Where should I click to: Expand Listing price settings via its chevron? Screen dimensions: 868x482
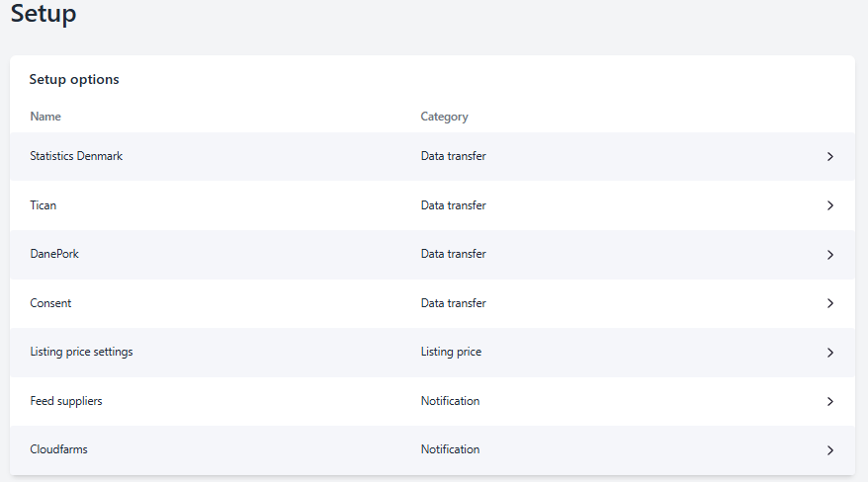click(829, 353)
